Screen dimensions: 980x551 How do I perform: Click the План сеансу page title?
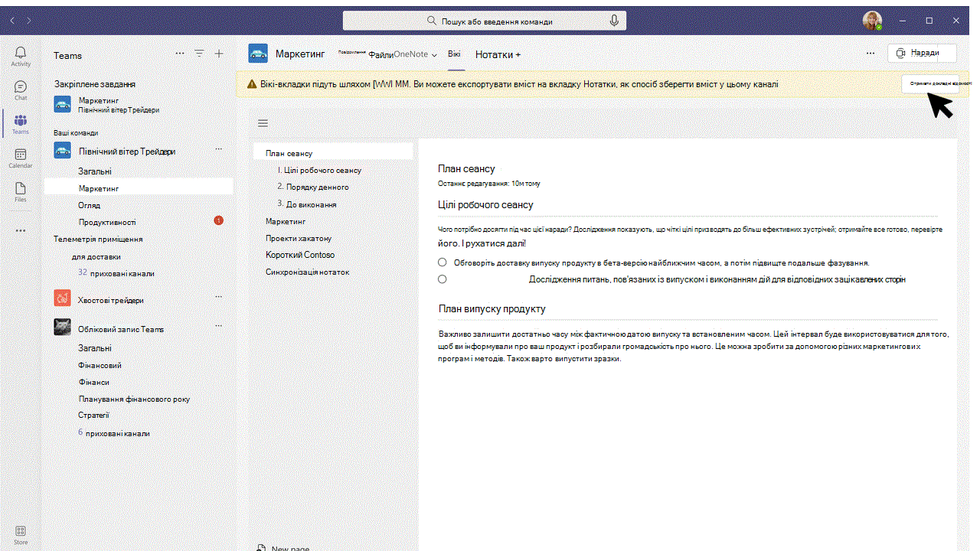click(x=466, y=168)
